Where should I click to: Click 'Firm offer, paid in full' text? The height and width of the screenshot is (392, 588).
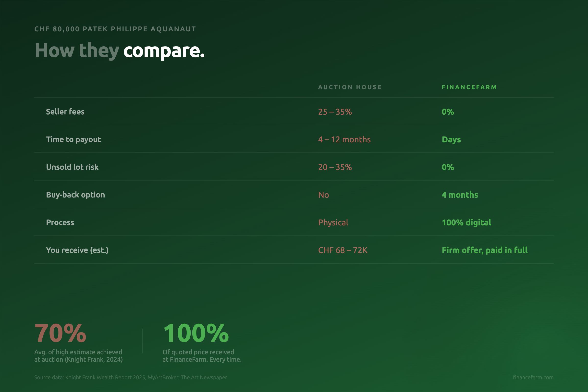485,250
